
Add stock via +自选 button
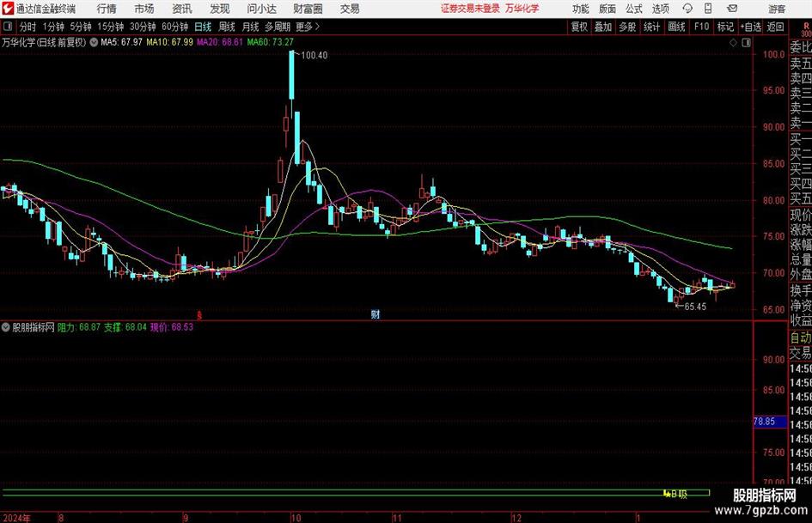click(x=751, y=27)
